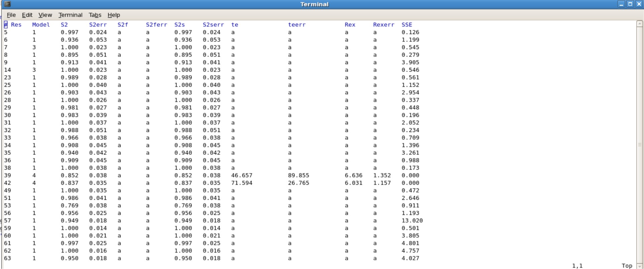Screen dimensions: 644x269
Task: Click the vertical scrollbar handle
Action: tap(640, 145)
